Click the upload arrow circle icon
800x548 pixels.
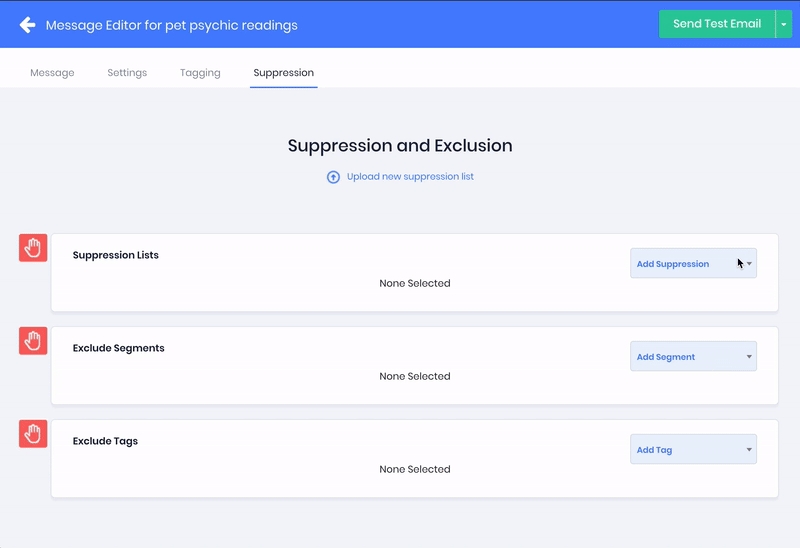click(334, 177)
